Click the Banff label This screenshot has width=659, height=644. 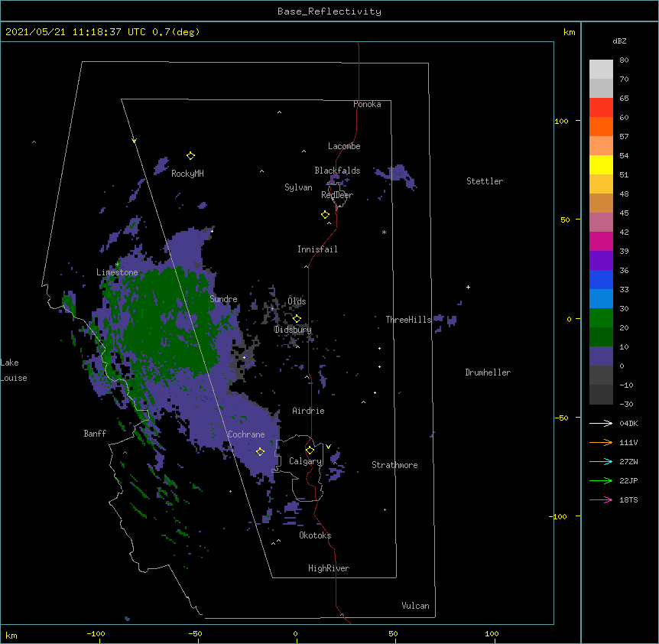pyautogui.click(x=95, y=434)
